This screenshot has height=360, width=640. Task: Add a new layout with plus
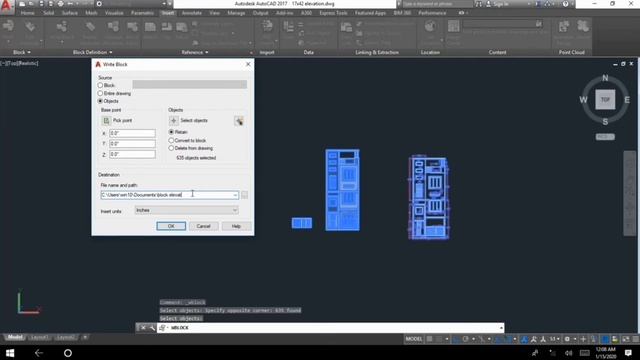(x=85, y=338)
